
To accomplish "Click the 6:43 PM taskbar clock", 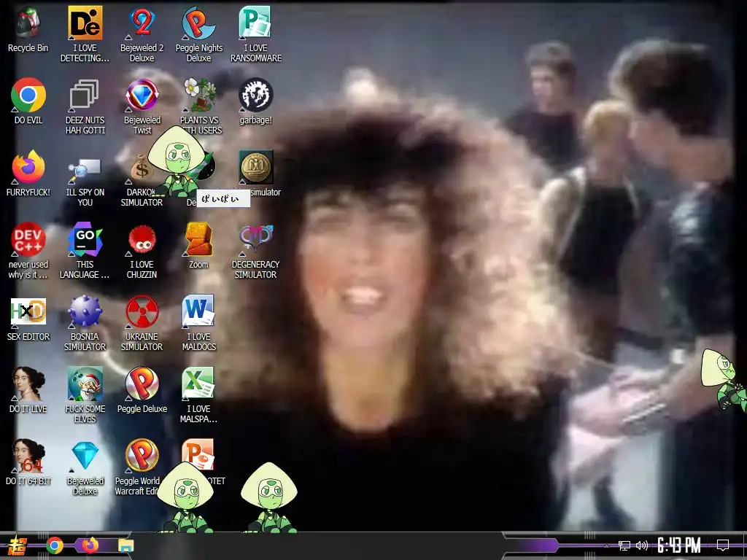I will pos(679,545).
